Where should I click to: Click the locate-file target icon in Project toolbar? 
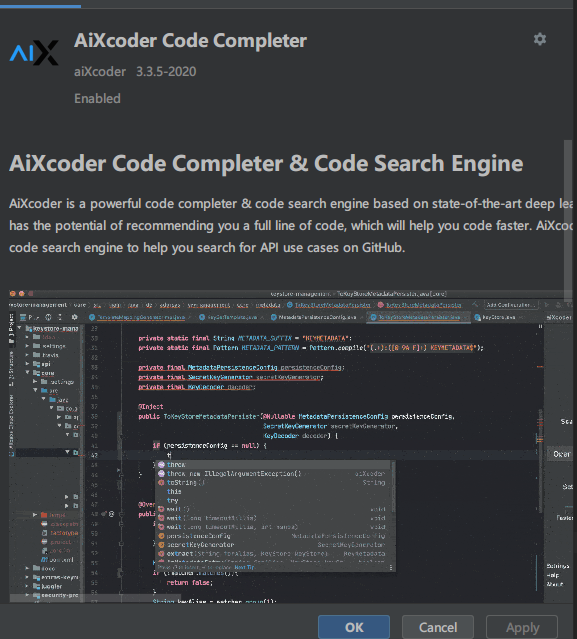pos(48,317)
